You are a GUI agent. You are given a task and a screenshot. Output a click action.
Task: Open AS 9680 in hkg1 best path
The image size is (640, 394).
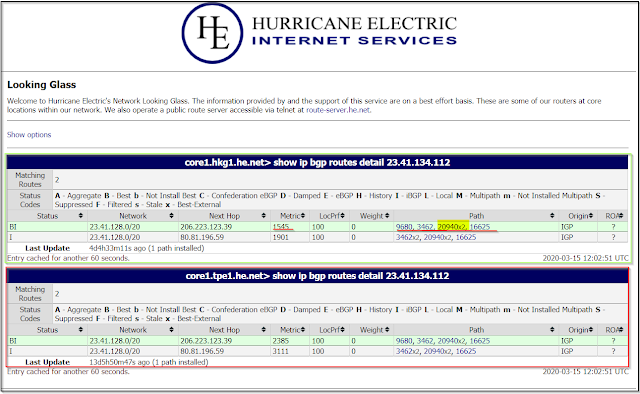pyautogui.click(x=403, y=227)
